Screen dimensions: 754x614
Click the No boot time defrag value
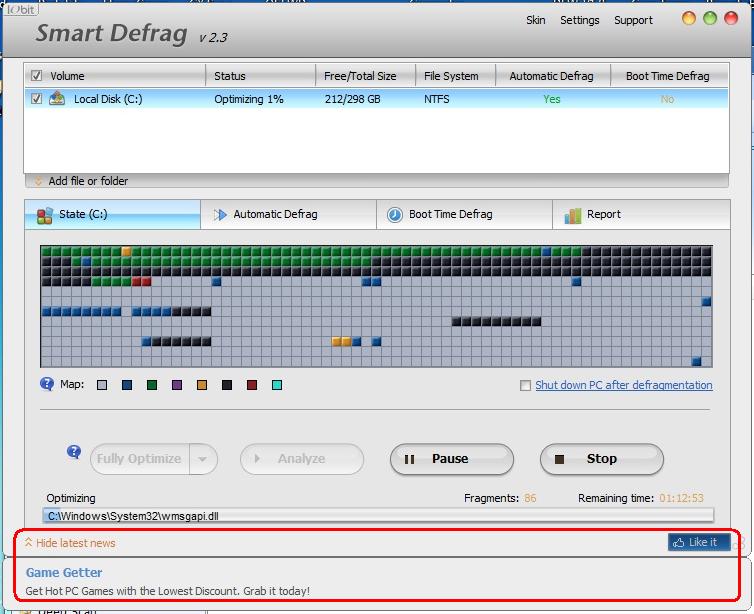pyautogui.click(x=667, y=99)
